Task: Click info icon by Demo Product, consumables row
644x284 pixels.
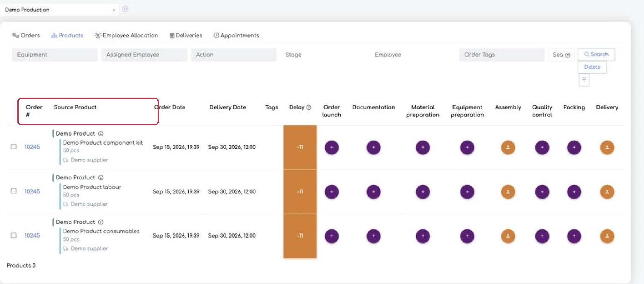Action: click(101, 222)
